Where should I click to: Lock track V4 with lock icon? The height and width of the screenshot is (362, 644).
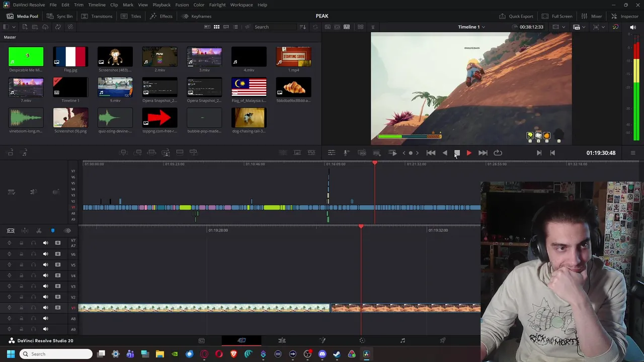click(21, 276)
